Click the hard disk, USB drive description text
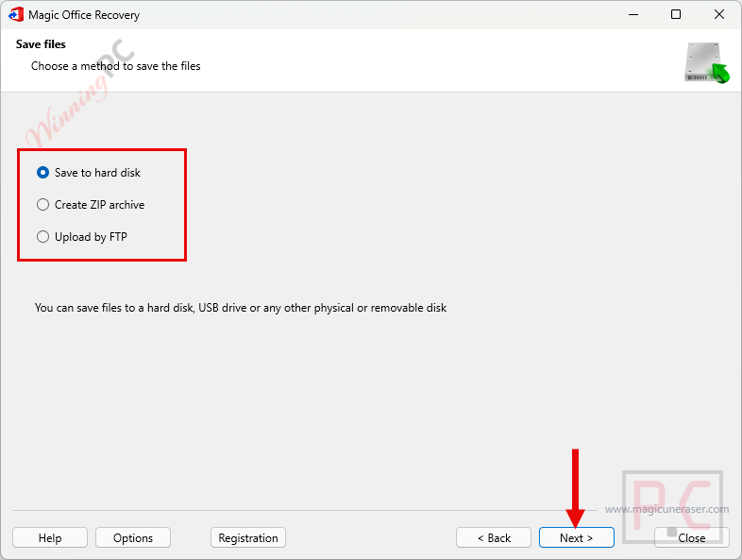This screenshot has height=560, width=742. click(241, 308)
